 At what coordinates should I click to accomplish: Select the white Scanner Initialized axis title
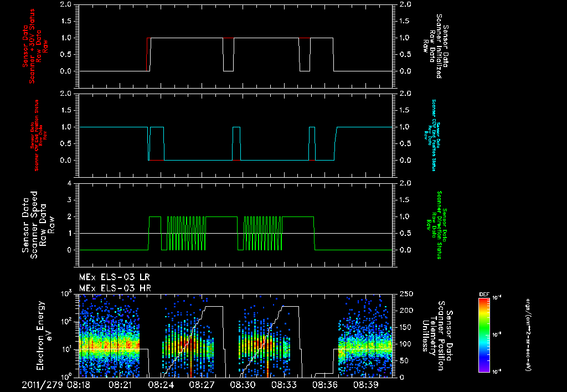(435, 46)
